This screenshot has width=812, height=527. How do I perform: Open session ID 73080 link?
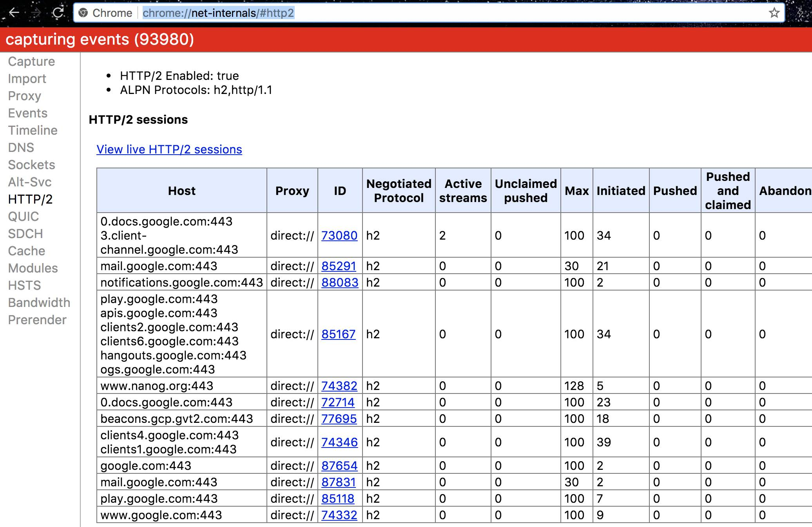[339, 236]
